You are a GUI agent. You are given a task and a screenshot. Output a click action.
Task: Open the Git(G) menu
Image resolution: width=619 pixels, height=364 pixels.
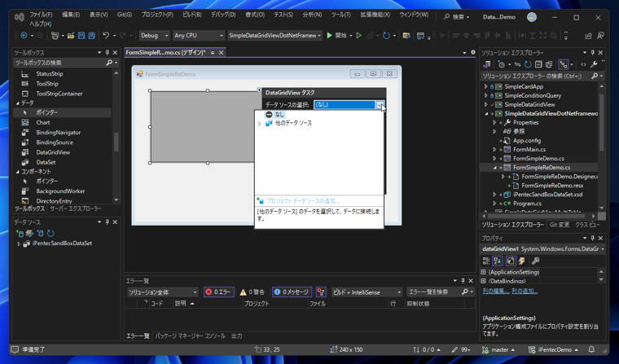[x=125, y=15]
